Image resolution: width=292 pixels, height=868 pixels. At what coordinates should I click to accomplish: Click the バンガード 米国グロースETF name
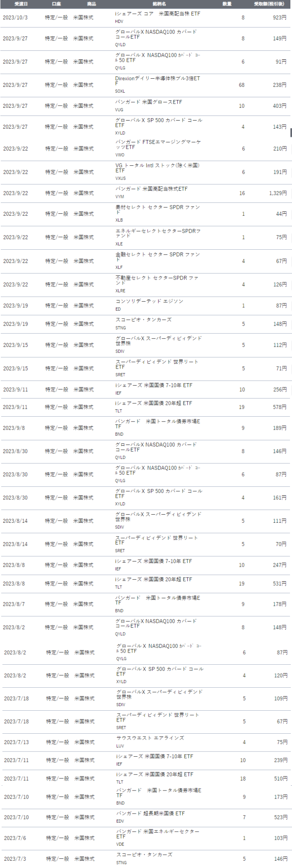coord(149,102)
